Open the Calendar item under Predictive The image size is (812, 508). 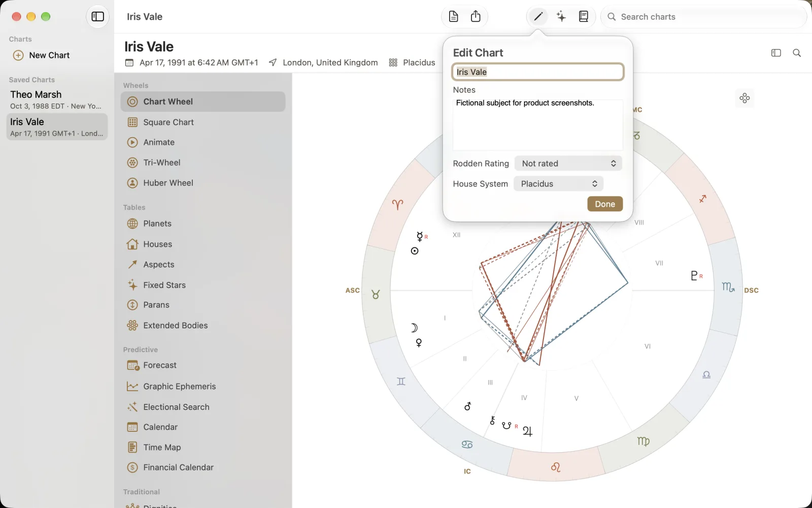point(203,427)
